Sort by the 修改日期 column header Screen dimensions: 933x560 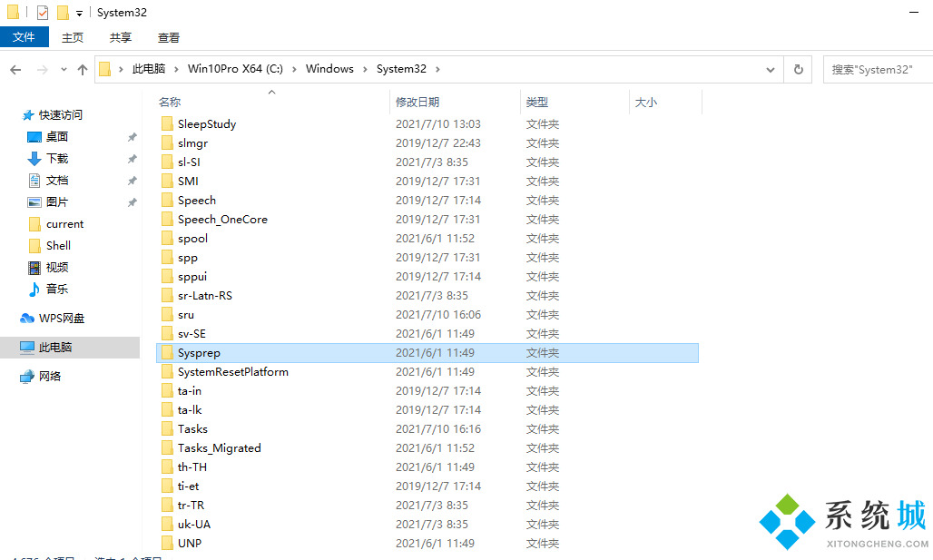pos(417,103)
